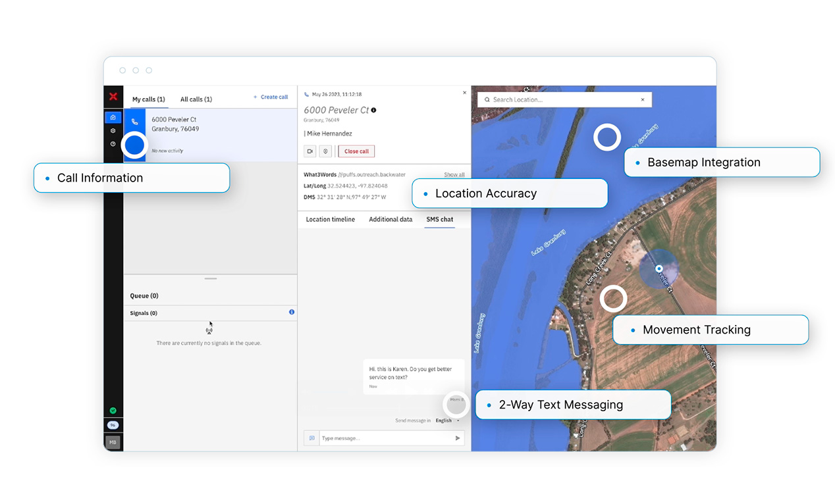835x504 pixels.
Task: Click the Granbury, 76049 subtitle in details
Action: pyautogui.click(x=321, y=120)
